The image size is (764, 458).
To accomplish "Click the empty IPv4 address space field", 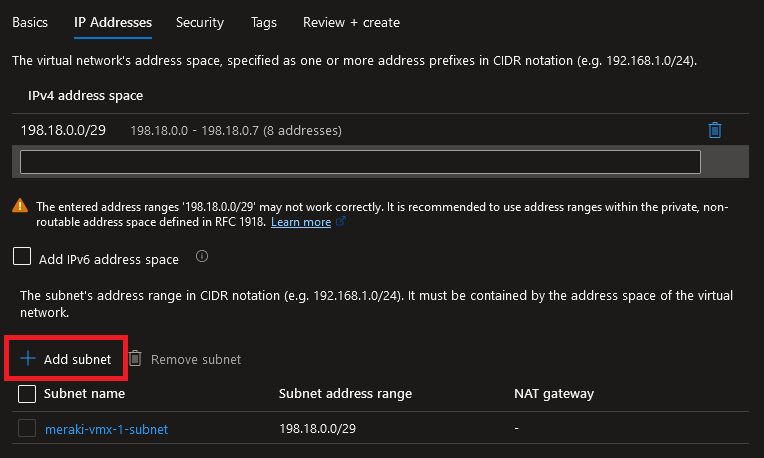I will 360,162.
